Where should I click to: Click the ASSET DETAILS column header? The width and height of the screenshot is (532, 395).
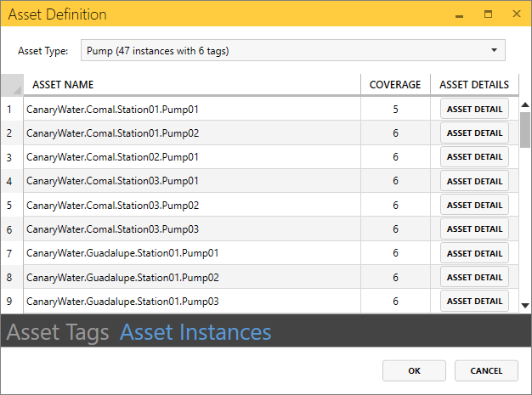point(474,84)
